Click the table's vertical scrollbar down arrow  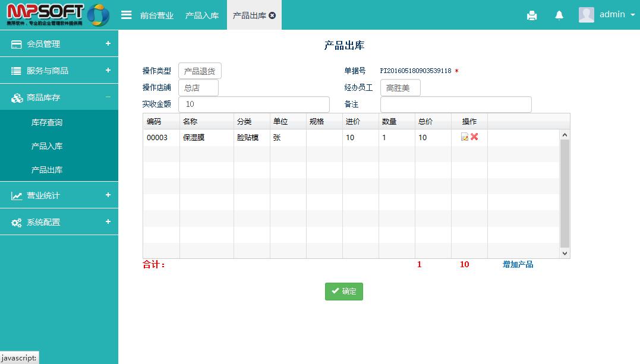click(x=565, y=253)
